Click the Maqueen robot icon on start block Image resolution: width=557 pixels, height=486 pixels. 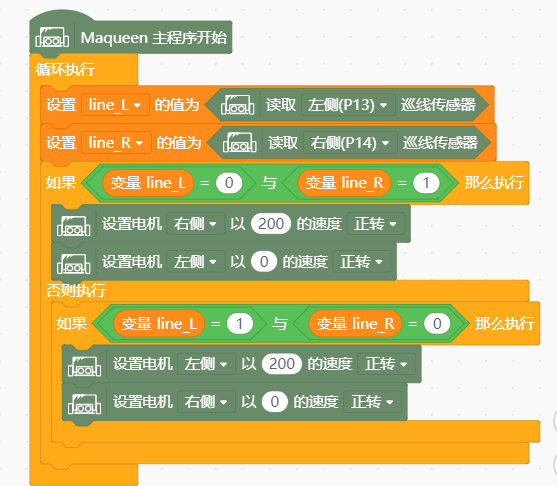pyautogui.click(x=52, y=37)
